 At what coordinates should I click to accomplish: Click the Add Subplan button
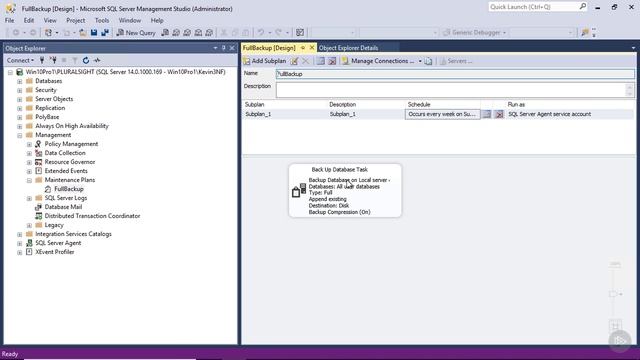click(265, 61)
